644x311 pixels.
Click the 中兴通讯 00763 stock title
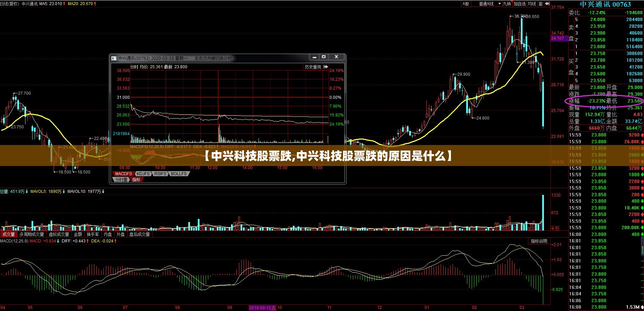(x=605, y=4)
